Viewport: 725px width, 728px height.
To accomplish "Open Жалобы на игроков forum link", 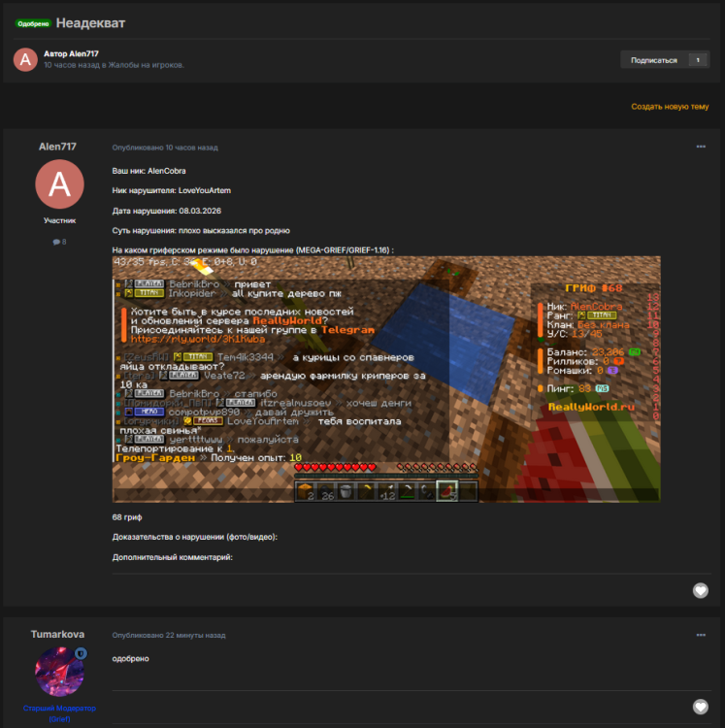I will click(146, 65).
